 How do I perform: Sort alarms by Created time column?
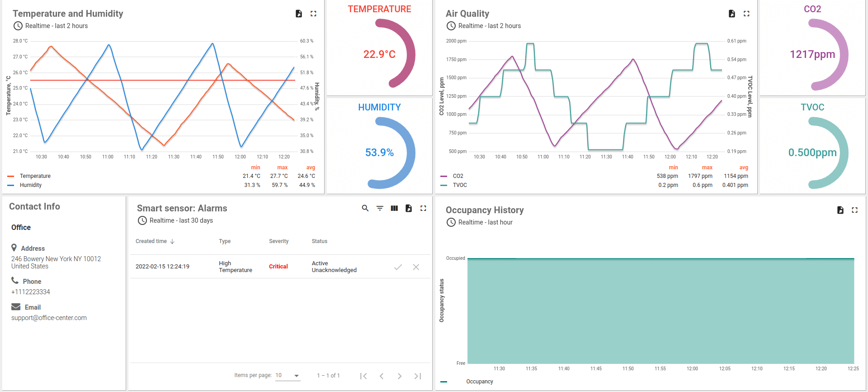(151, 241)
